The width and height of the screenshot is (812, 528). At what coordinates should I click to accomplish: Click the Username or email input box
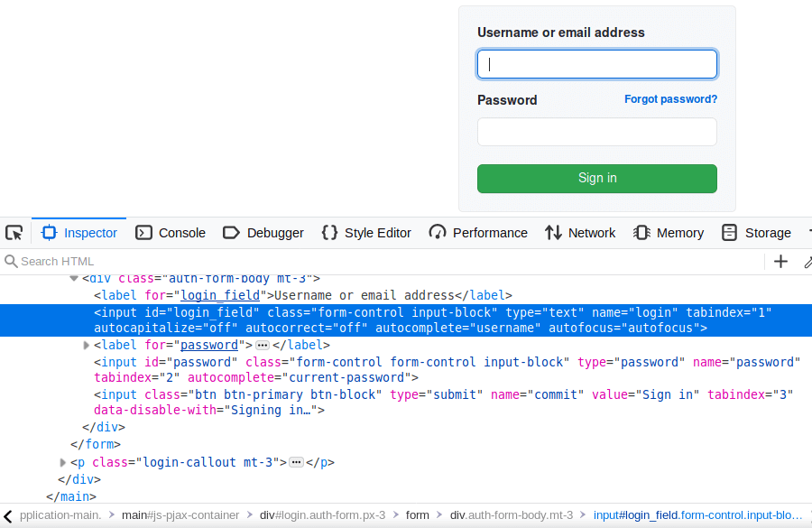(596, 63)
